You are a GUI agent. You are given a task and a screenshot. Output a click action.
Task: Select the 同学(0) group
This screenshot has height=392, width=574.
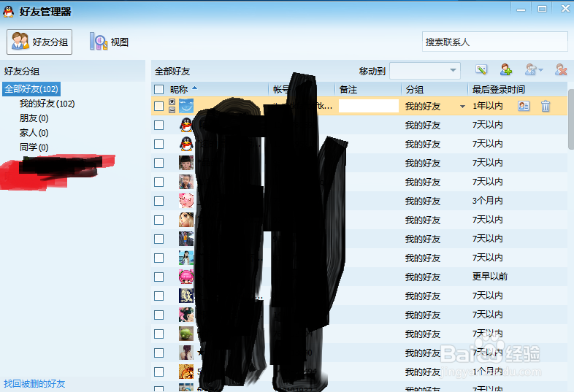click(34, 147)
